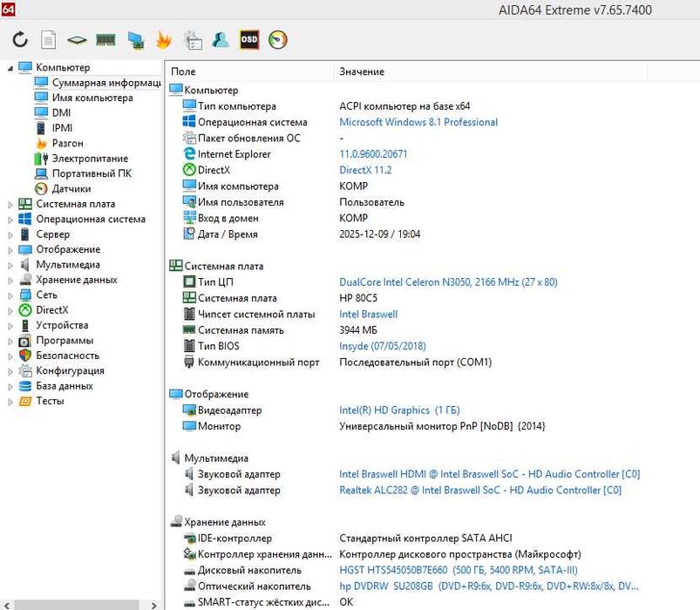Click the Internet Explorer icon in list

(x=189, y=153)
